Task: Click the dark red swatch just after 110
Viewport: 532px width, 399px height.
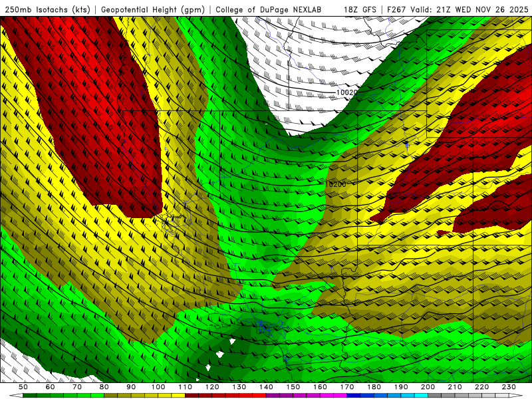Action: click(192, 396)
